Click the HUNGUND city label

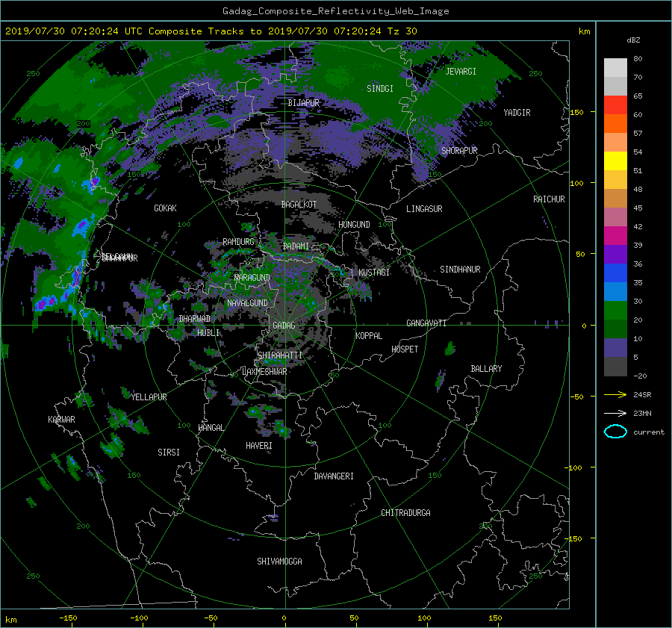(354, 224)
